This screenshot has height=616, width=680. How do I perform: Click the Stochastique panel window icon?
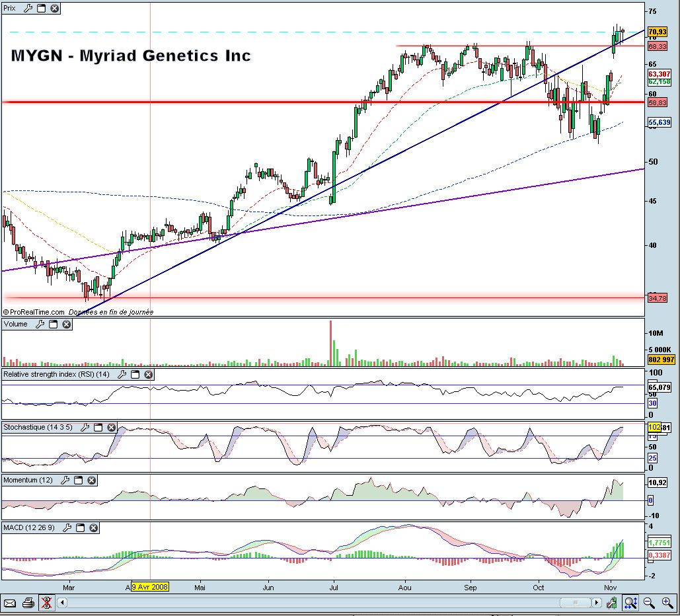point(98,427)
